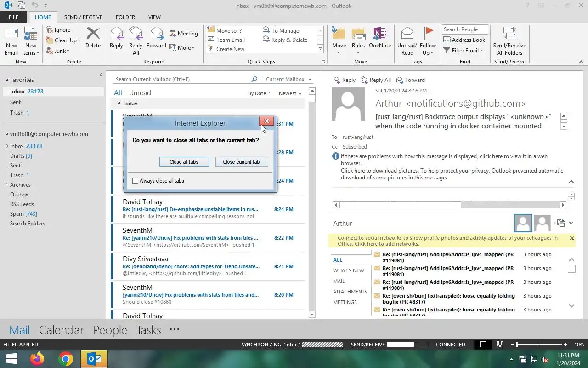Click zoom out minus button
This screenshot has width=588, height=368.
tap(513, 344)
